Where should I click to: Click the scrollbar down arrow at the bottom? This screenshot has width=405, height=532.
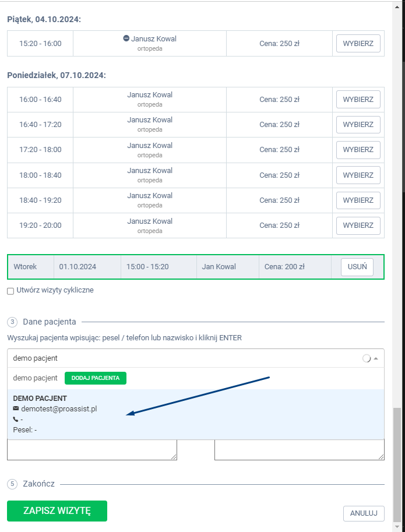398,527
